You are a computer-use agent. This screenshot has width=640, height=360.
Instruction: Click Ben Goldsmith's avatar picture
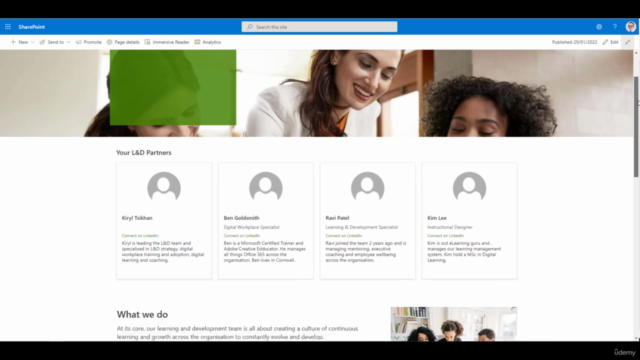[x=266, y=187]
